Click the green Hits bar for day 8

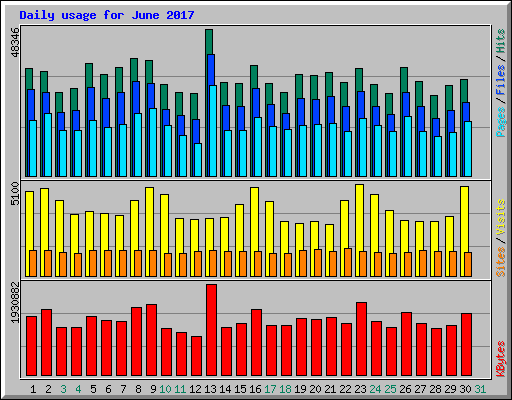pos(134,70)
